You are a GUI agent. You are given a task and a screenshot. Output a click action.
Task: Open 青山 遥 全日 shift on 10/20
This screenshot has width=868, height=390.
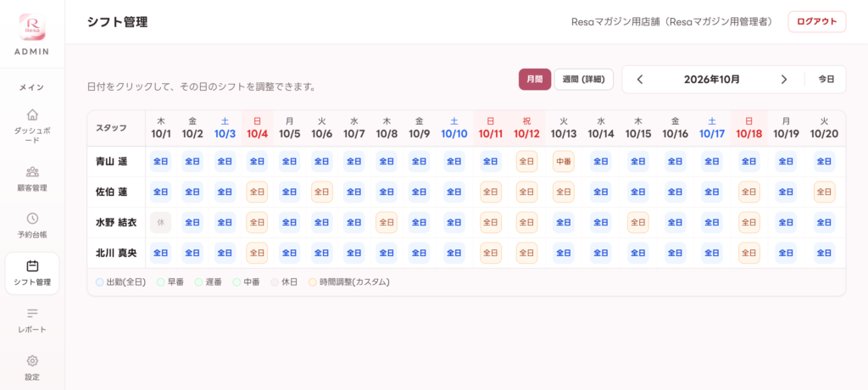click(x=824, y=161)
